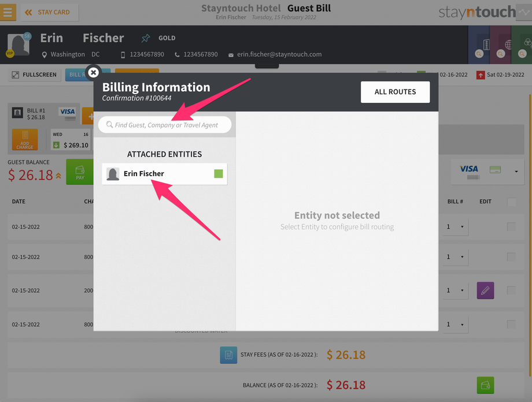
Task: Click the orange scrollbar at right edge
Action: (530, 236)
